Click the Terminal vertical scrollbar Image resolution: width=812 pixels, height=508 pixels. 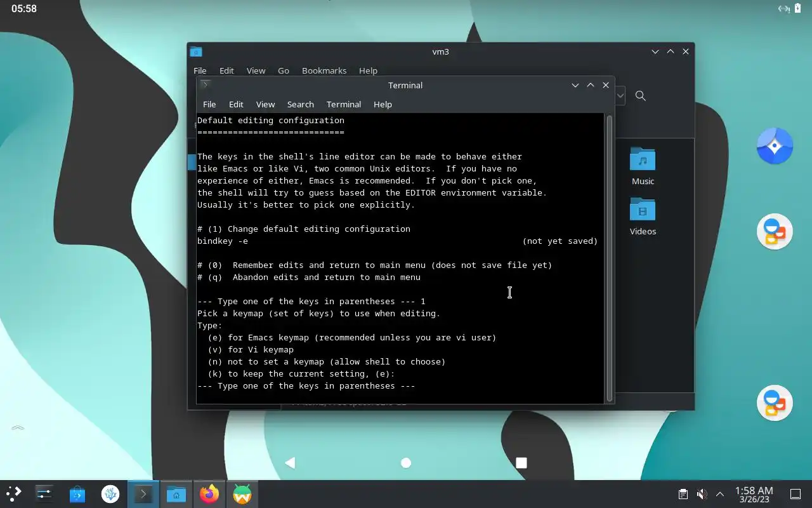tap(610, 258)
